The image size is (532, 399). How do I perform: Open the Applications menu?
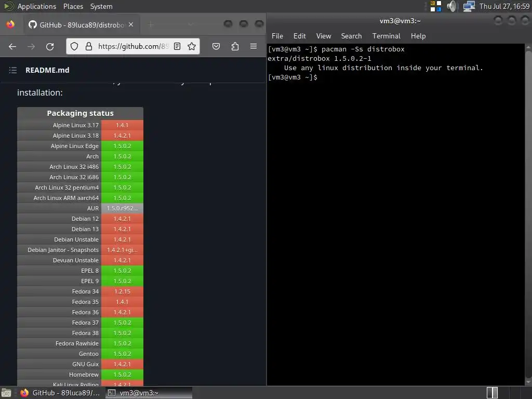coord(37,6)
